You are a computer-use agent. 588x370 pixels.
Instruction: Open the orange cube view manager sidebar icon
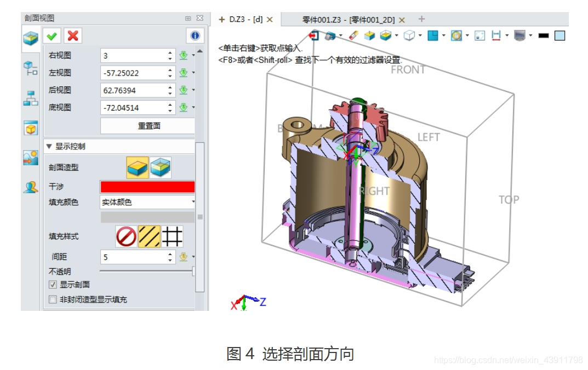[31, 128]
